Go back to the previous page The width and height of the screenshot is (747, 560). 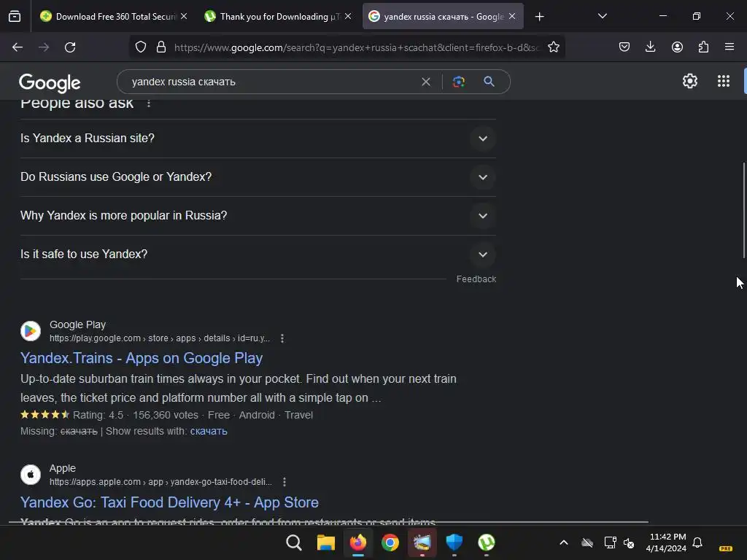(18, 47)
